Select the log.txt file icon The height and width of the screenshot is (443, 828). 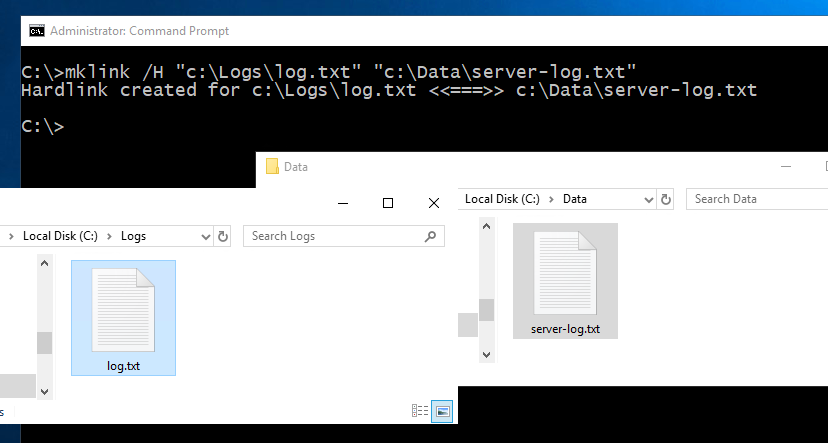[x=123, y=311]
